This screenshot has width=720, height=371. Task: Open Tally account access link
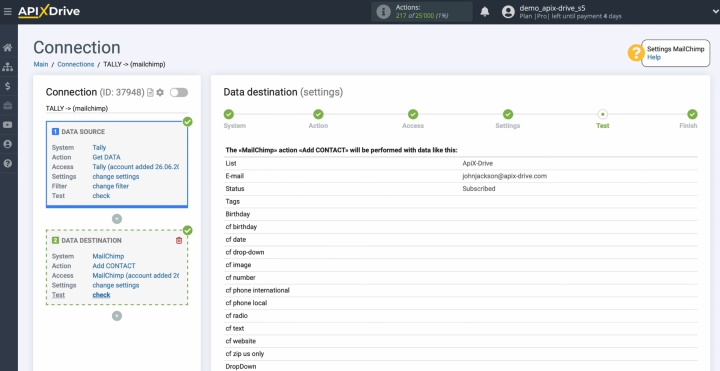coord(135,167)
